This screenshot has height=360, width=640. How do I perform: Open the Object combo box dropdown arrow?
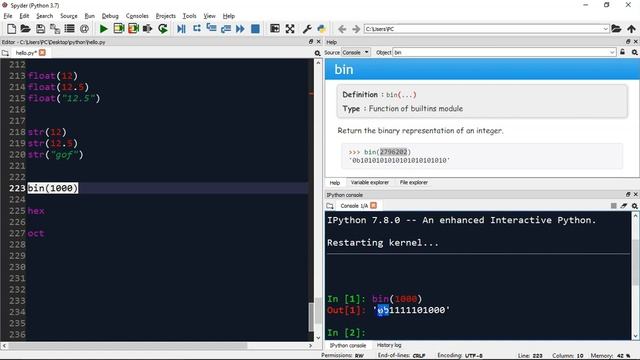pyautogui.click(x=612, y=53)
